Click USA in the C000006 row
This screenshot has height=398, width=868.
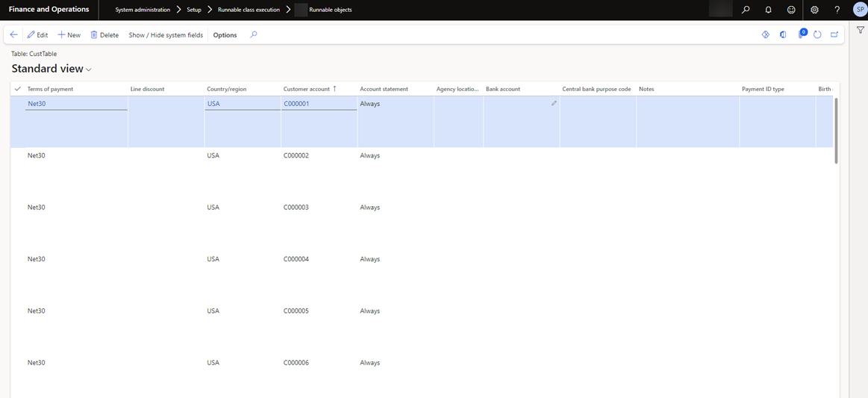click(213, 363)
